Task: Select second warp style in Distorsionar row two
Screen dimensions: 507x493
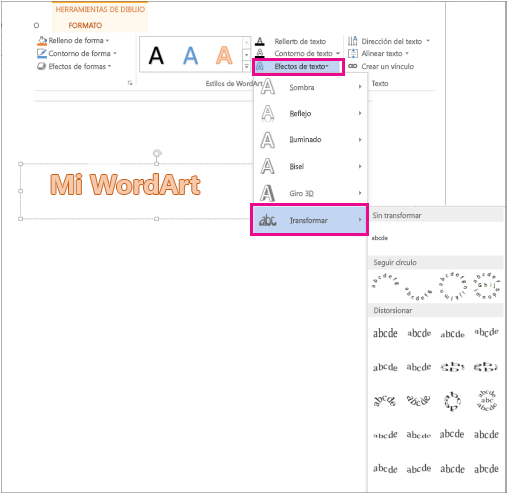Action: point(419,367)
